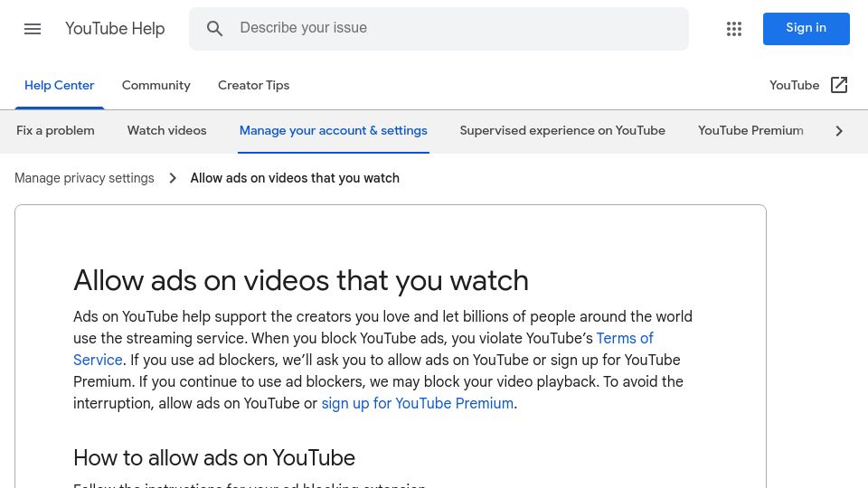Click the search magnifier icon
This screenshot has width=868, height=488.
point(215,29)
